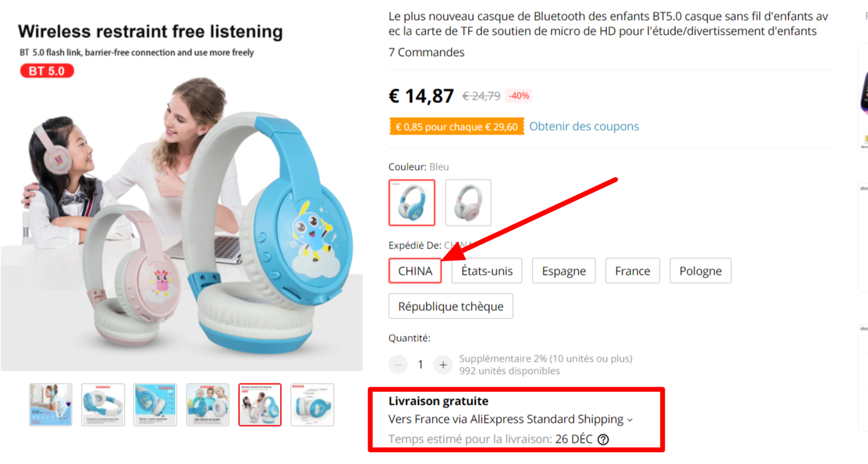The width and height of the screenshot is (868, 464).
Task: Expand the AliExpress Standard Shipping chevron
Action: pos(630,420)
